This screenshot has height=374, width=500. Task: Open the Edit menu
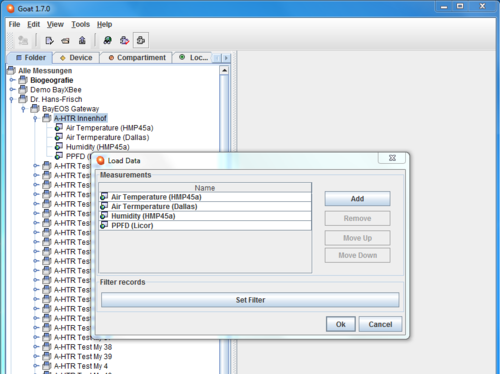pyautogui.click(x=33, y=24)
